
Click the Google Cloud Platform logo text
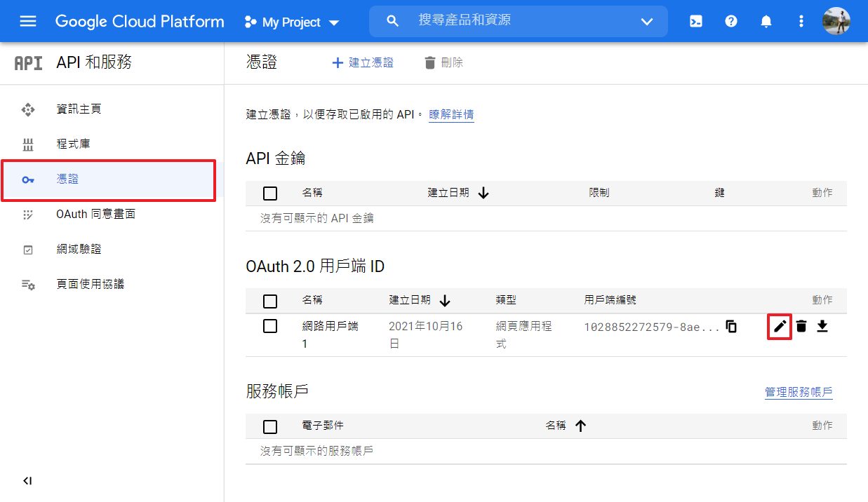click(140, 22)
